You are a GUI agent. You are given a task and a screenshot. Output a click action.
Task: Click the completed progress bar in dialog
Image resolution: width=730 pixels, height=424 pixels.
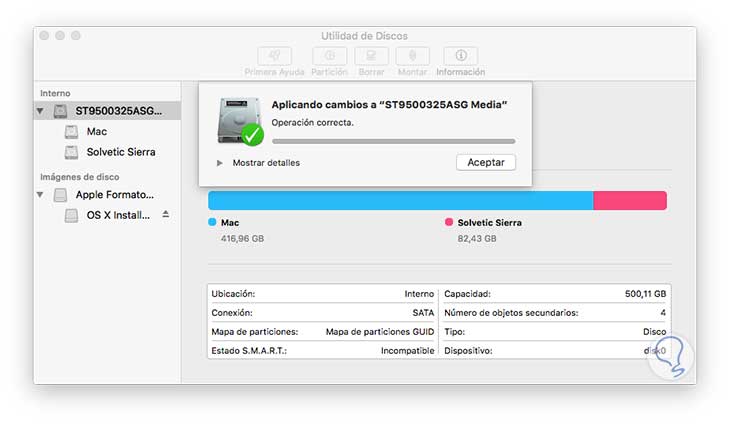(393, 141)
